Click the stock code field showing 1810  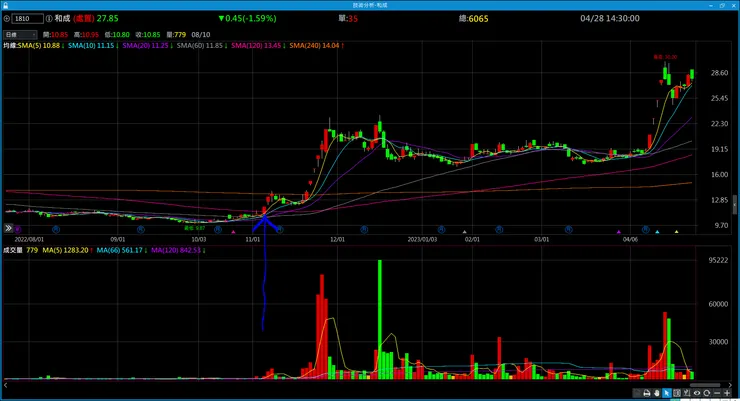27,19
